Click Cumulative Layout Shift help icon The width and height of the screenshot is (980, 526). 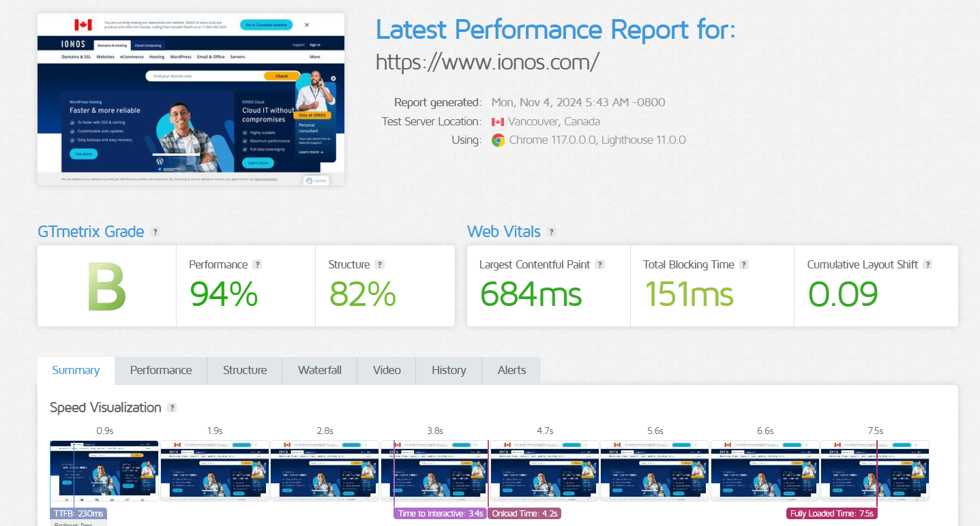tap(927, 265)
